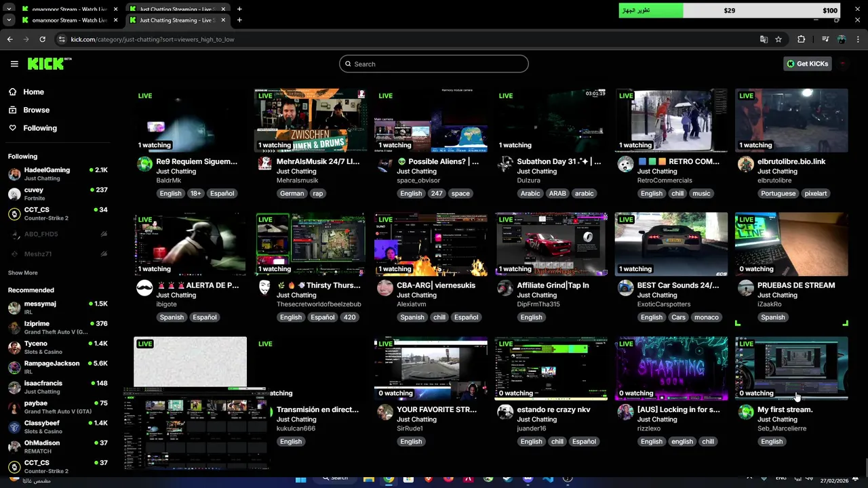Open Classybeef in Recommended
This screenshot has height=488, width=868.
point(58,427)
